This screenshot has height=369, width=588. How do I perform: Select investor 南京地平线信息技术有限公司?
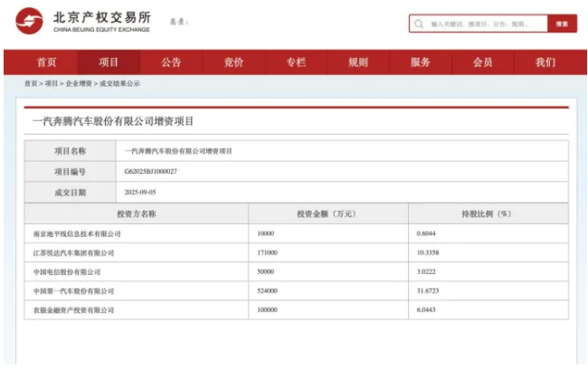tap(77, 233)
